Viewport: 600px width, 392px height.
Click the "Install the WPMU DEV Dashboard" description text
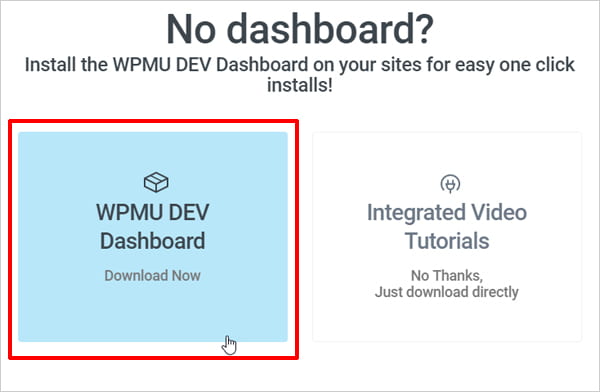coord(300,75)
